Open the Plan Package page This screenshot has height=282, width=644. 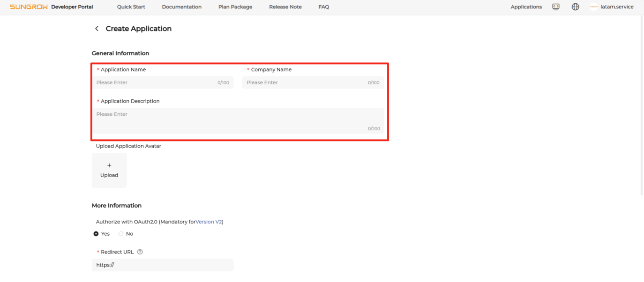[235, 7]
